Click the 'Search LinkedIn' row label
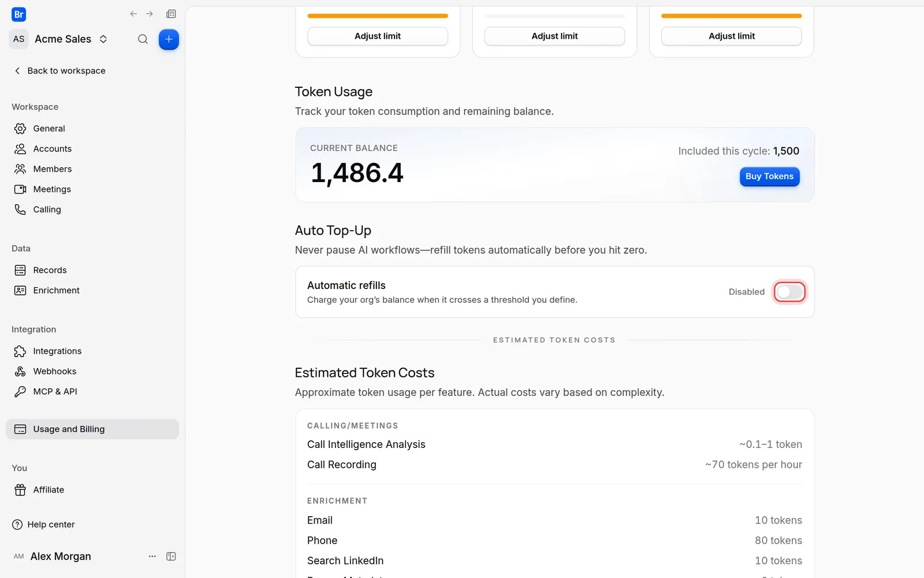Viewport: 924px width, 578px height. click(x=345, y=561)
